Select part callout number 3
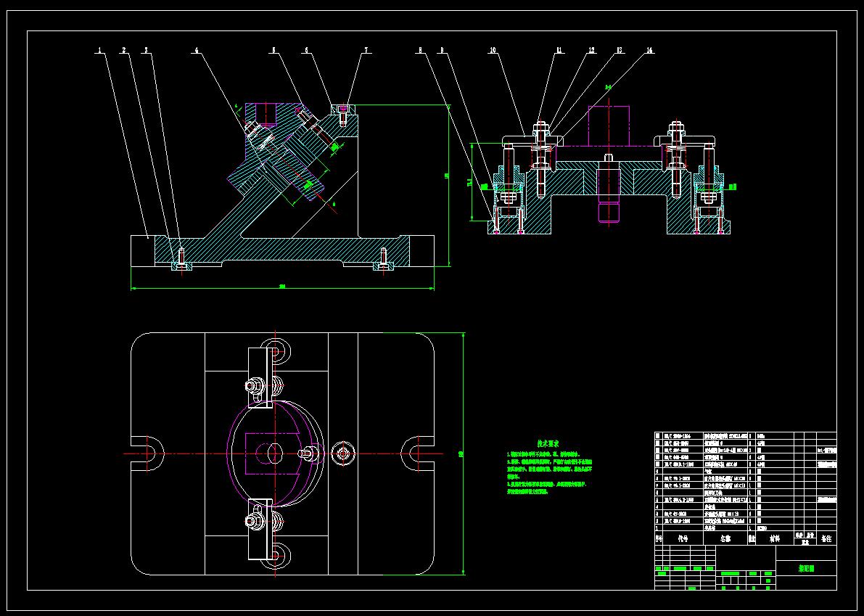Screen dimensions: 864x616 [146, 50]
